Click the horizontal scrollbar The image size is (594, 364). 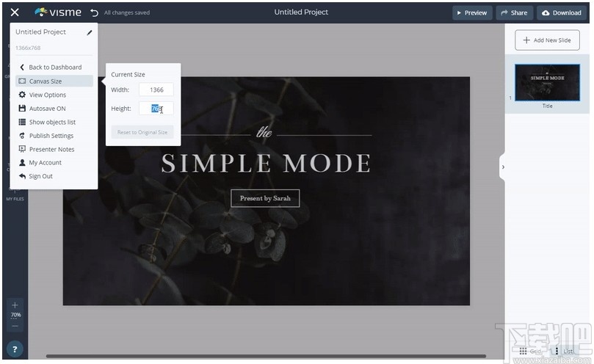[266, 356]
